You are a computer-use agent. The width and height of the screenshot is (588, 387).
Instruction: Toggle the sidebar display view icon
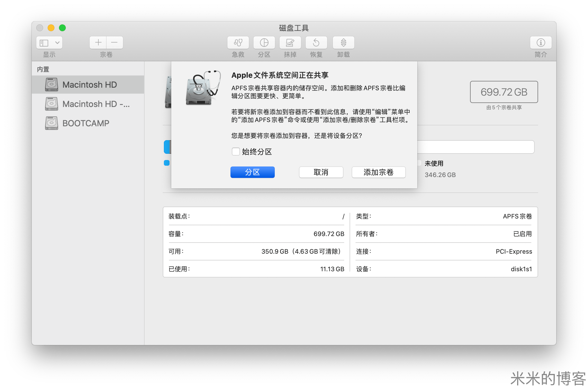coord(44,43)
